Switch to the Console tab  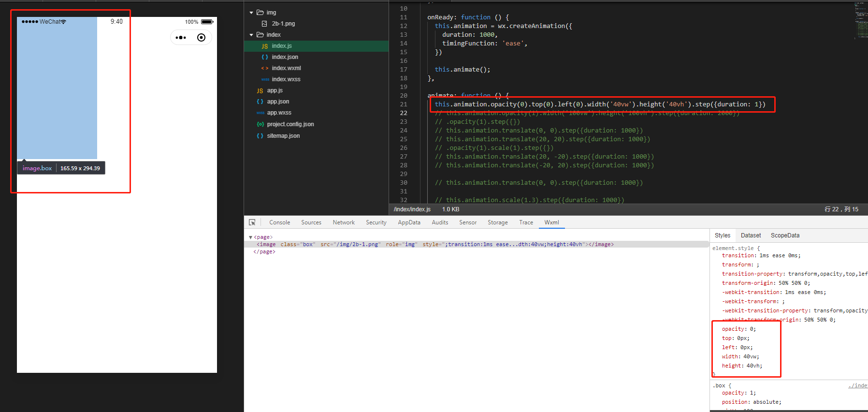[x=279, y=222]
